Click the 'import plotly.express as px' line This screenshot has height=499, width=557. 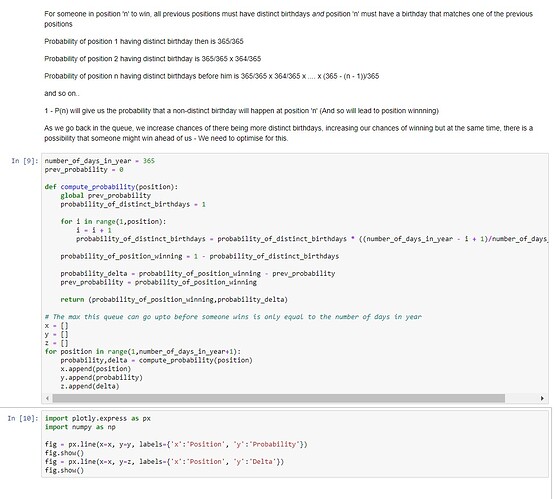click(98, 418)
